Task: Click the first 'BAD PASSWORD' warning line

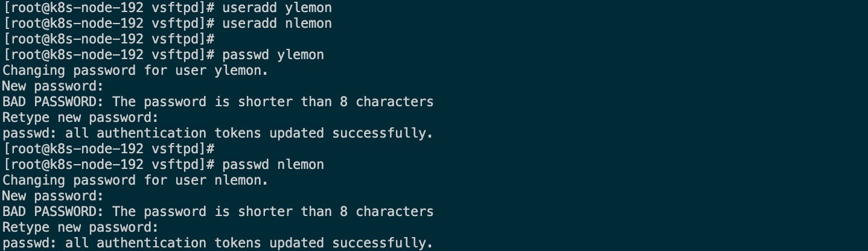Action: [218, 102]
